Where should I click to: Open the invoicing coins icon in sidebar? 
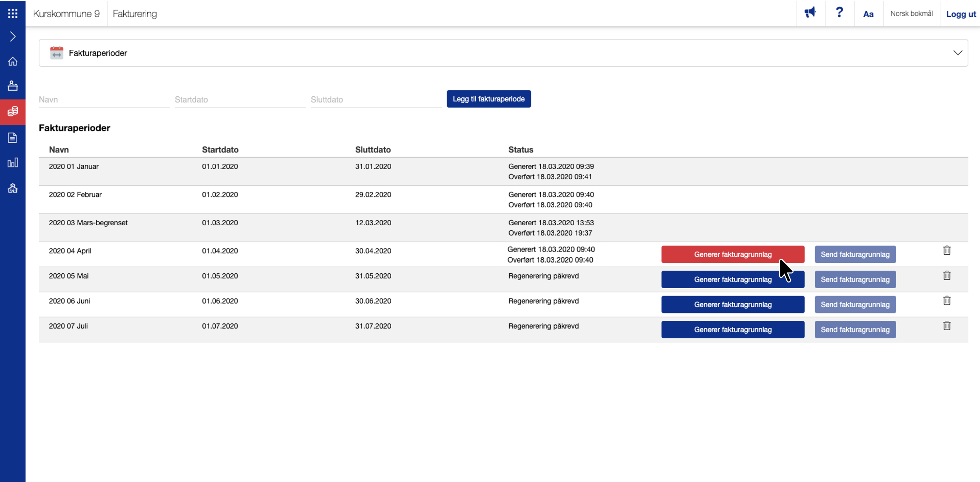(13, 111)
